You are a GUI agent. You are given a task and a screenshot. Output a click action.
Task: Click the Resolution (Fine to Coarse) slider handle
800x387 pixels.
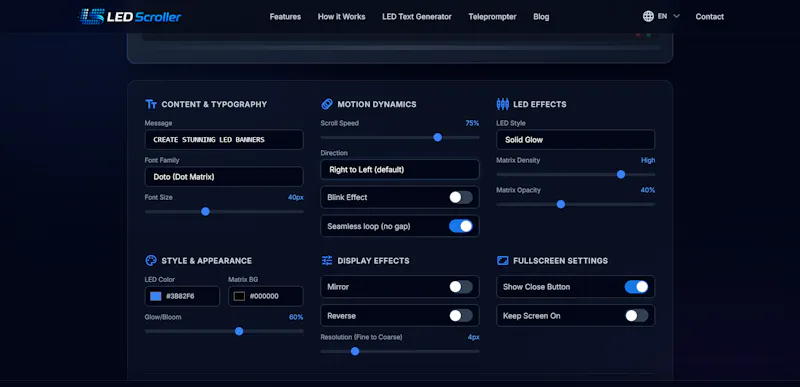click(355, 351)
